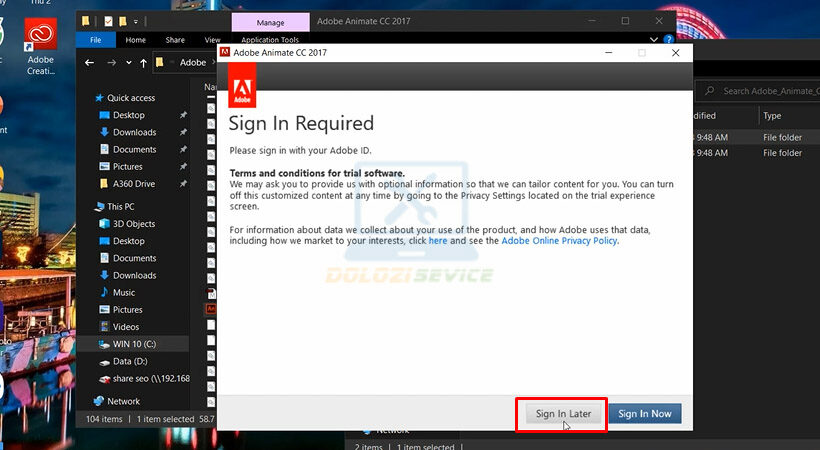
Task: Open the recent locations dropdown chevron
Action: [x=127, y=62]
